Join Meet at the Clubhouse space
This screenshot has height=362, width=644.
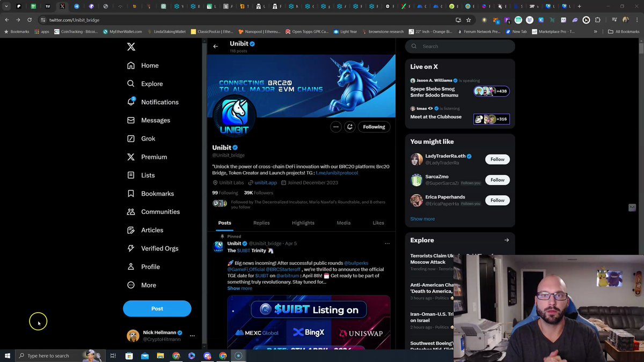460,114
